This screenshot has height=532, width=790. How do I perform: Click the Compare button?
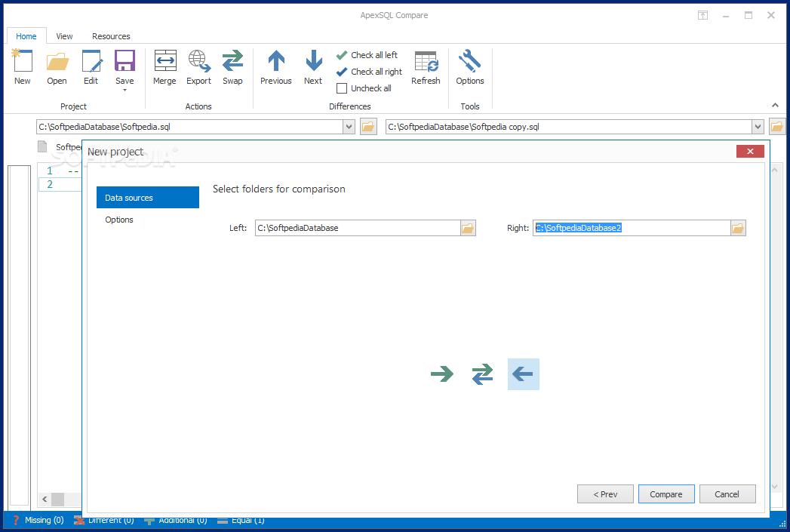(x=666, y=494)
